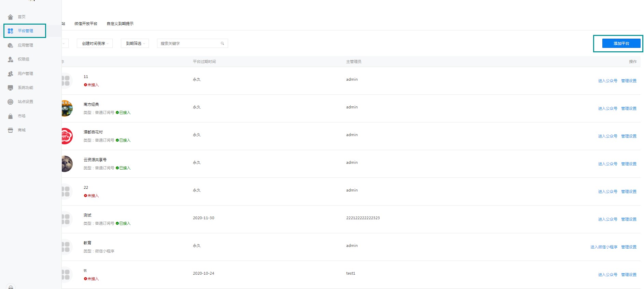Screen dimensions: 644x289
Task: Click the 平台管理 grid icon
Action: click(x=10, y=31)
